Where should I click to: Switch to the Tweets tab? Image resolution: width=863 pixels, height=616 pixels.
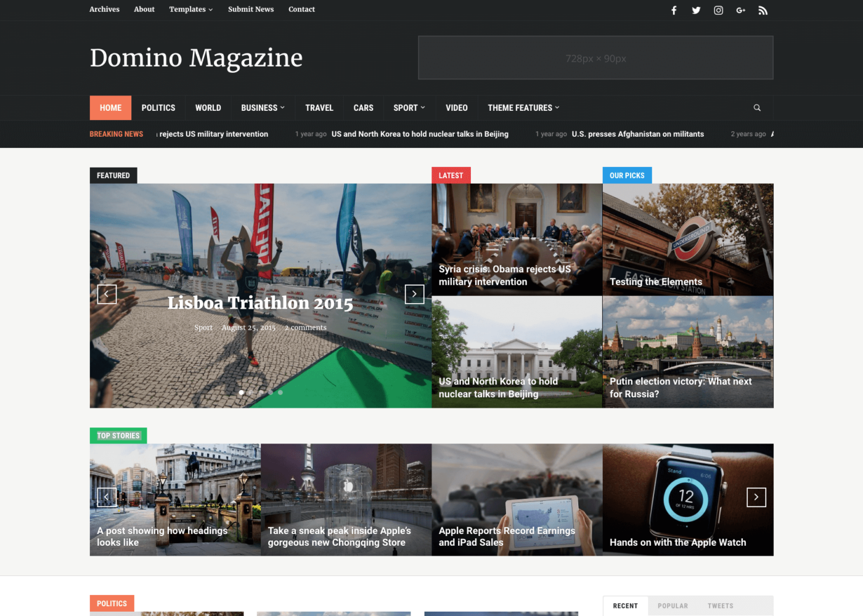click(x=720, y=606)
